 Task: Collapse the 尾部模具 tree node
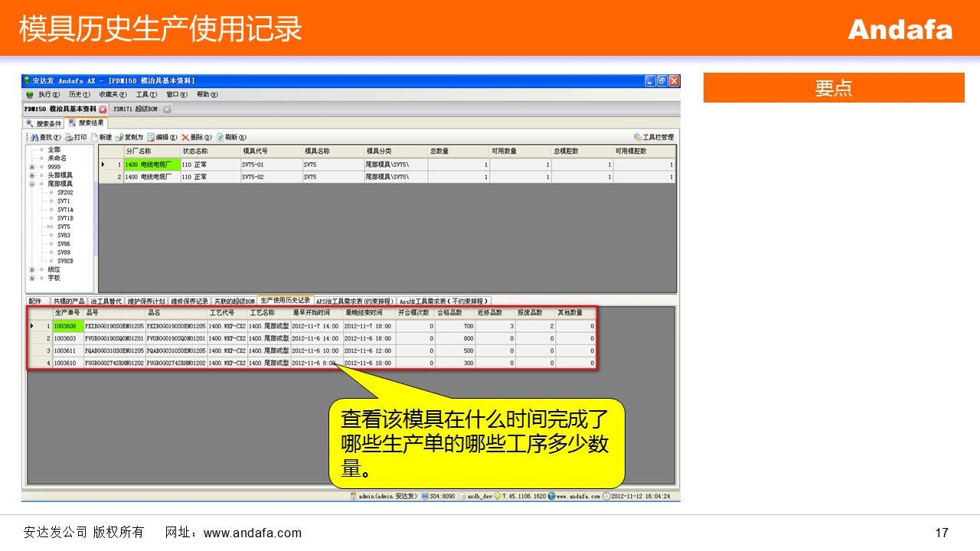(x=32, y=184)
